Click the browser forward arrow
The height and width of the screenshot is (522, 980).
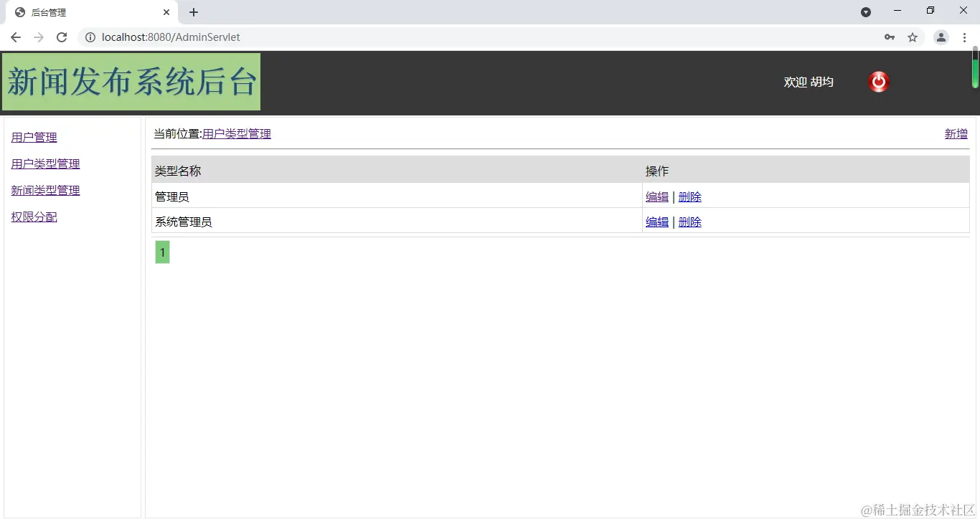pos(39,37)
